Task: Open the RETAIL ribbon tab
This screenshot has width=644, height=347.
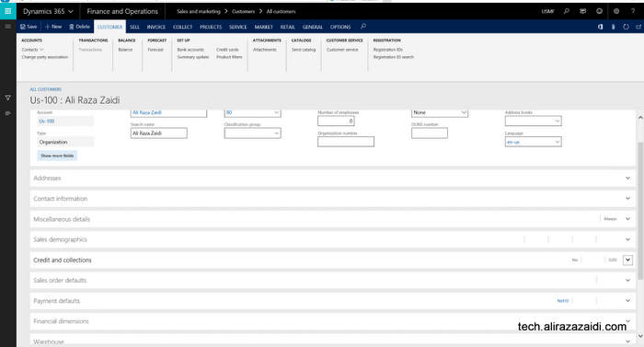Action: pyautogui.click(x=287, y=27)
